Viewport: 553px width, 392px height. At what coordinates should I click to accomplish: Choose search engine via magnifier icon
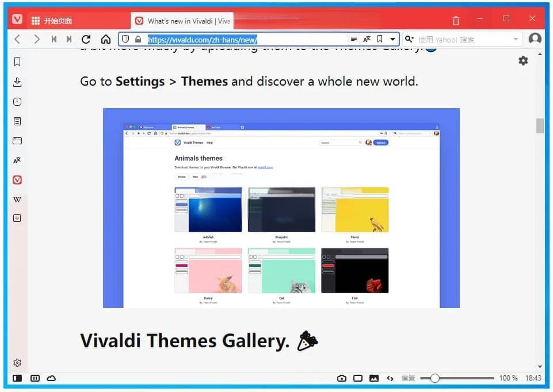(x=409, y=39)
